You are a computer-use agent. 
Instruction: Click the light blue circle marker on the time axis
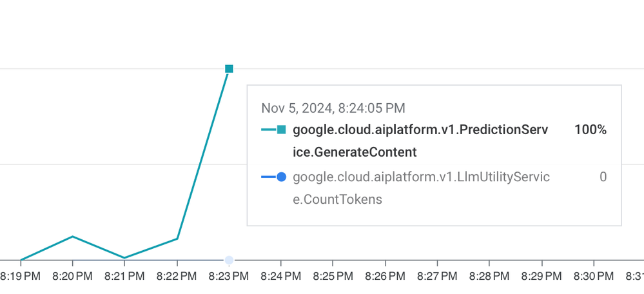click(229, 260)
